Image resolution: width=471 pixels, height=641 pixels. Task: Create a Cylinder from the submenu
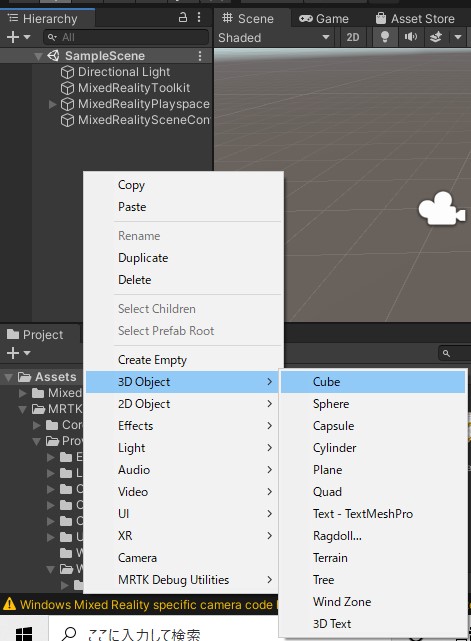372,448
